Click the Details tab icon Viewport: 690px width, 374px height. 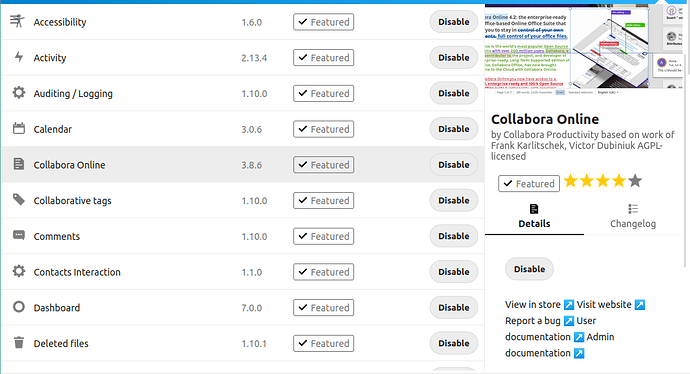534,209
